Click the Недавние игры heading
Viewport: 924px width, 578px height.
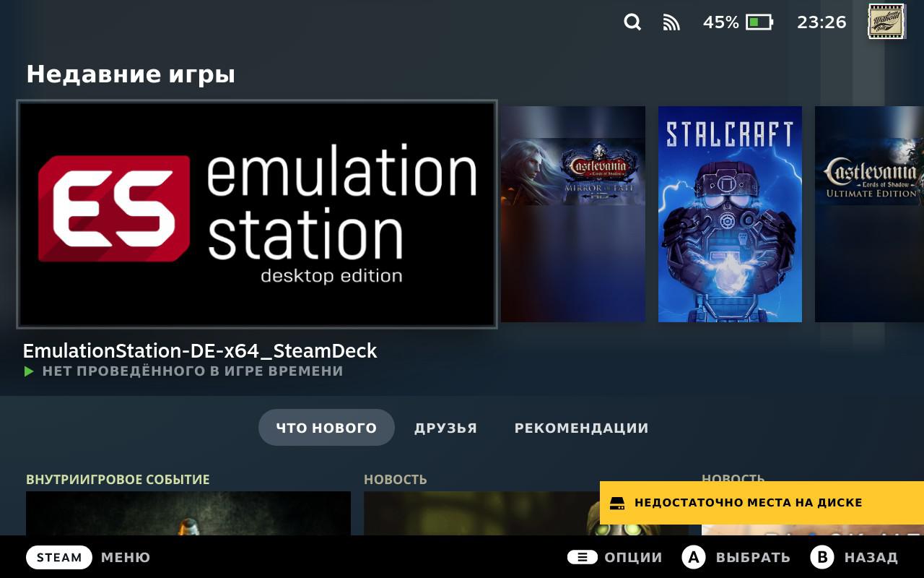click(131, 74)
